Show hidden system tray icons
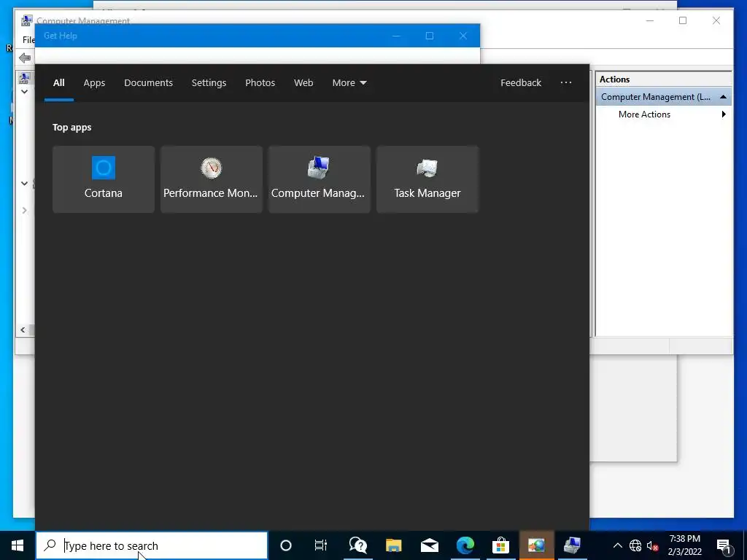Image resolution: width=747 pixels, height=560 pixels. point(617,545)
